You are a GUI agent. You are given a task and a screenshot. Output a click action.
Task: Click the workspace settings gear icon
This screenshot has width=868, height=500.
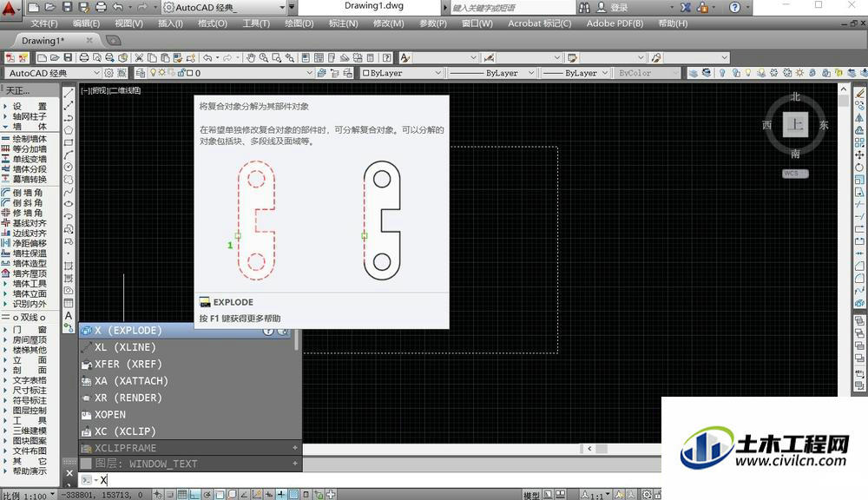pyautogui.click(x=109, y=73)
